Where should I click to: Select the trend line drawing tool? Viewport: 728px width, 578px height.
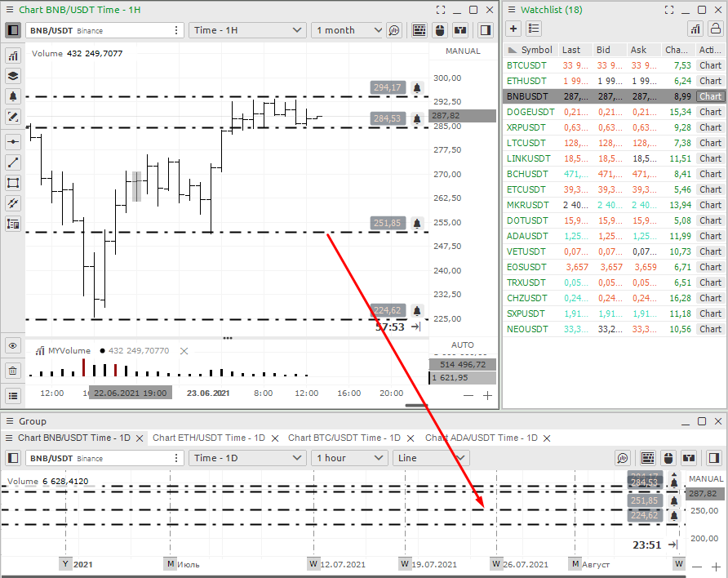click(x=13, y=162)
